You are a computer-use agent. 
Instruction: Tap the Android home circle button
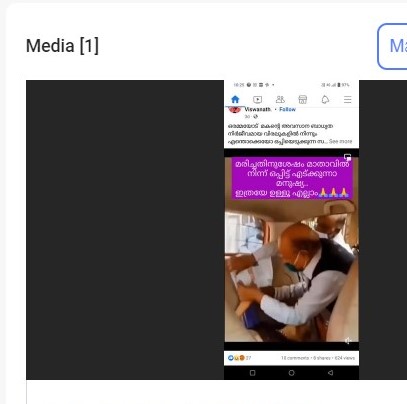291,373
